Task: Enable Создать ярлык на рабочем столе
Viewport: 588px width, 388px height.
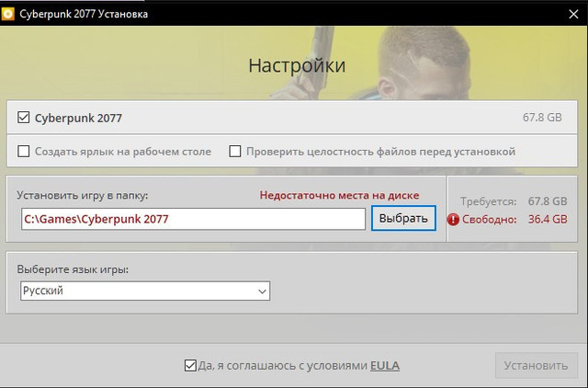Action: [x=24, y=151]
